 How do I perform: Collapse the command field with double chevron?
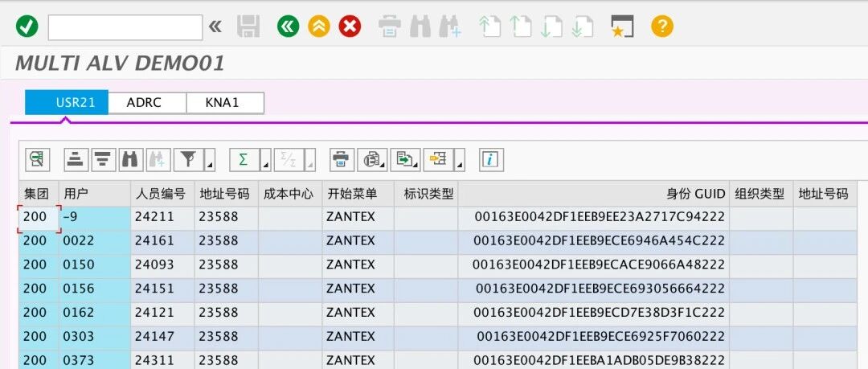pos(215,26)
